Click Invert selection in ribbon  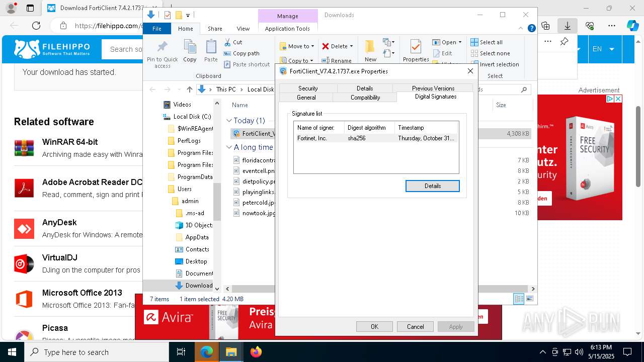[x=495, y=64]
